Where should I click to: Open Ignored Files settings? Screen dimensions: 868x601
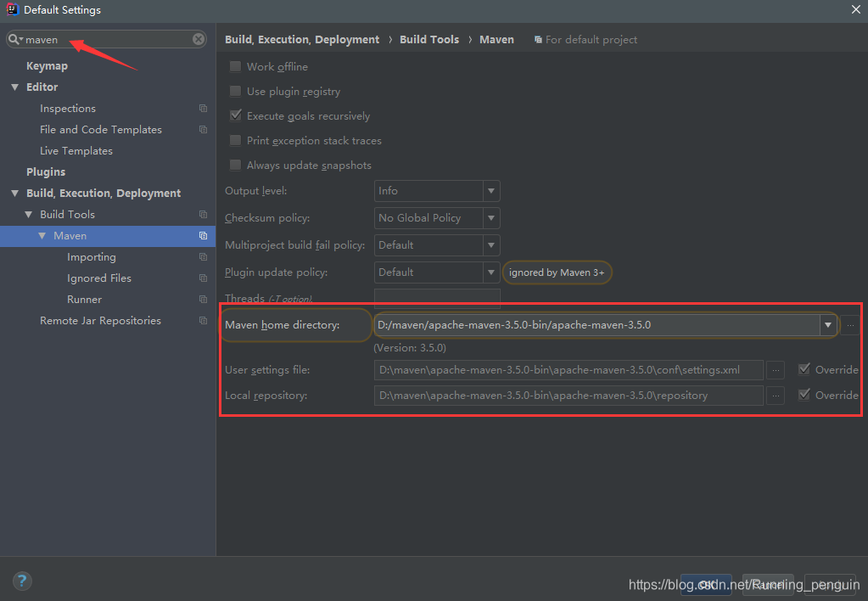(99, 278)
